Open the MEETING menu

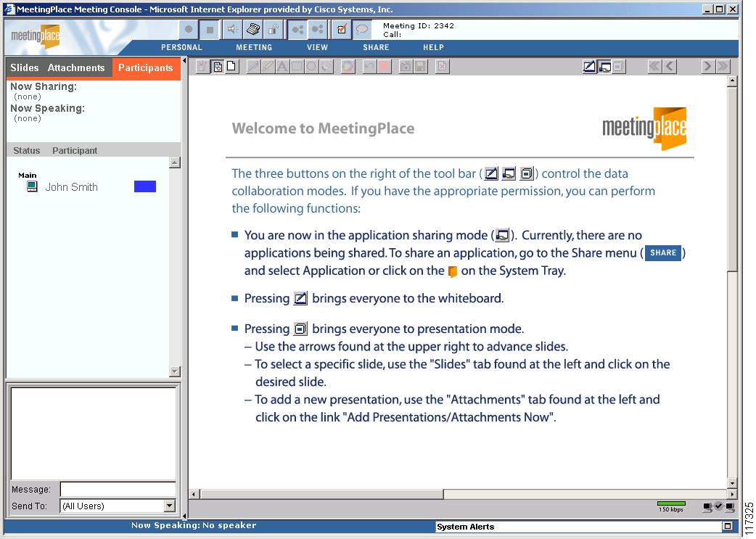click(x=254, y=47)
